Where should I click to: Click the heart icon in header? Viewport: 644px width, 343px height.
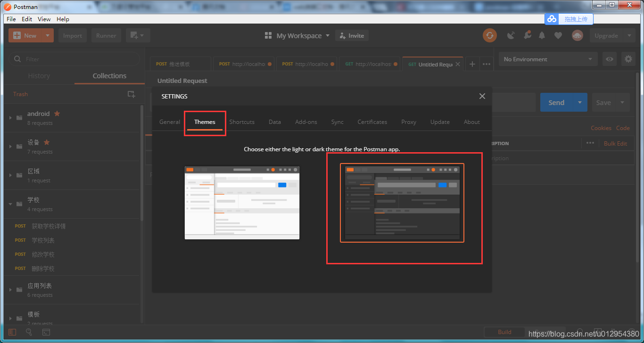(x=558, y=35)
